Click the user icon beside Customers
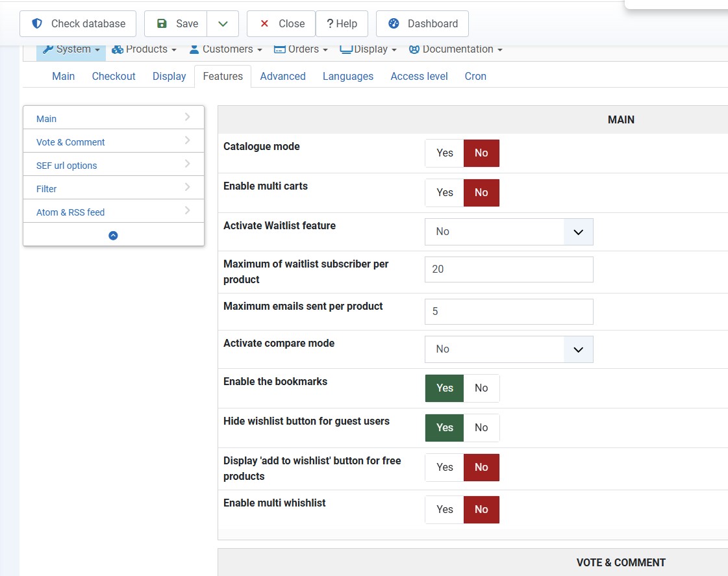Viewport: 728px width, 576px height. [194, 49]
